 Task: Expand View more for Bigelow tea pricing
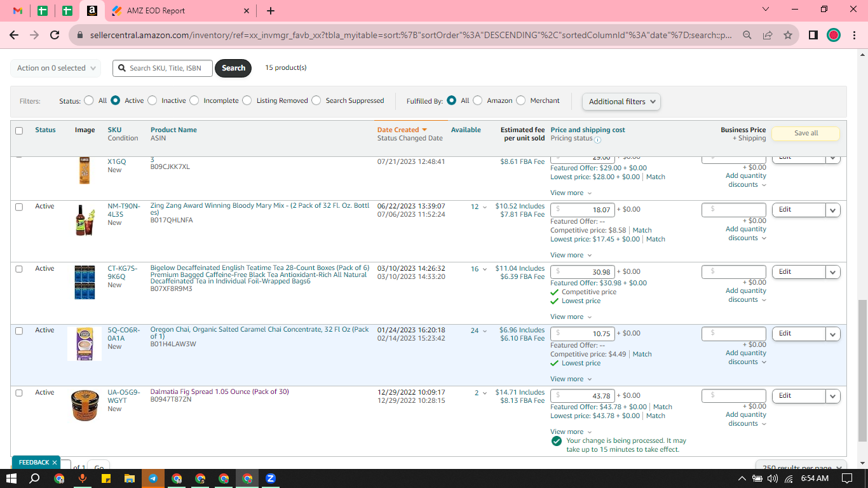[571, 316]
